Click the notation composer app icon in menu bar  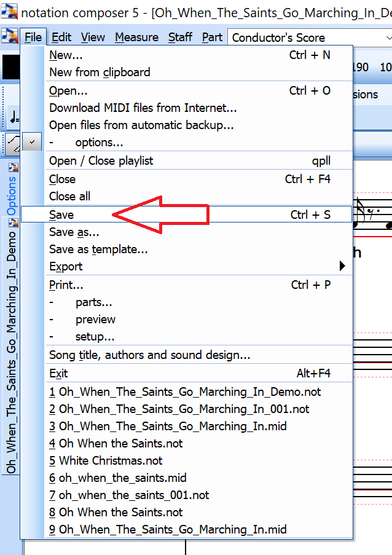point(9,37)
